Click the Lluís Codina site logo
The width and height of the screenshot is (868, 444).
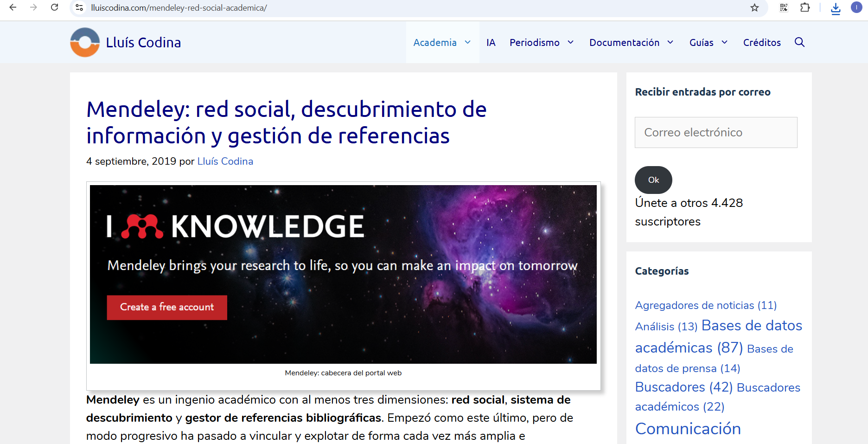pos(85,42)
